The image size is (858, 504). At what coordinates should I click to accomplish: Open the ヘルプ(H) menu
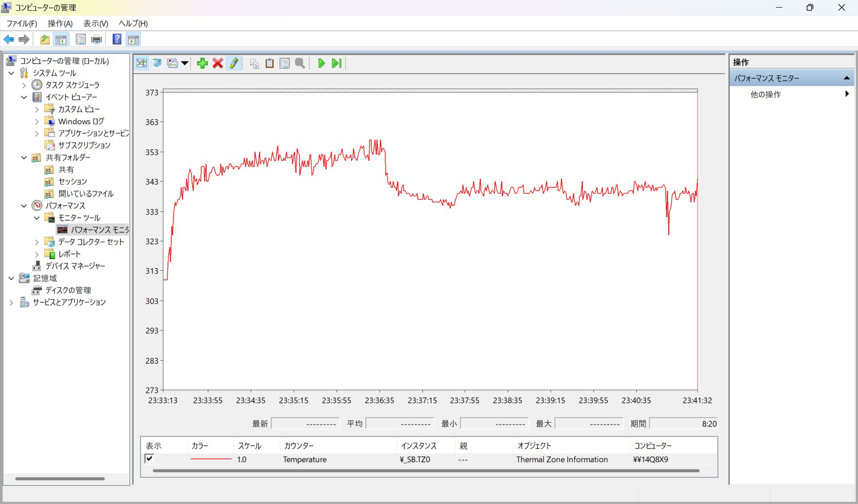(133, 24)
